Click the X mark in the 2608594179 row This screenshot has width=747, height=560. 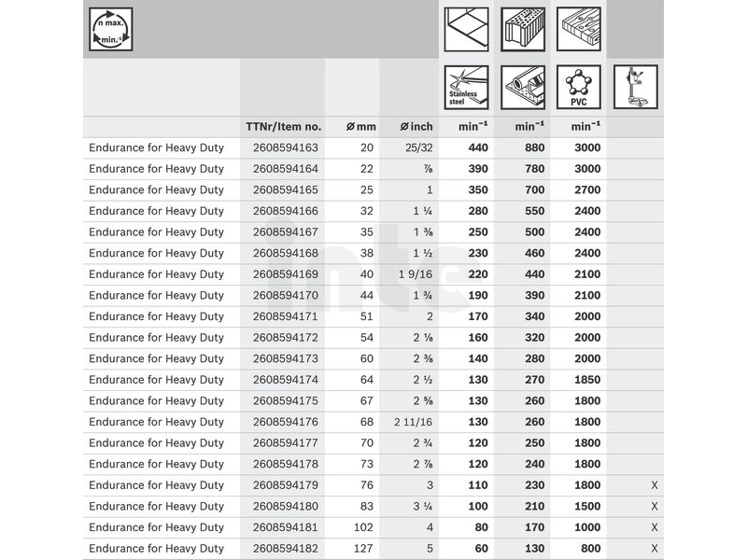click(x=655, y=485)
